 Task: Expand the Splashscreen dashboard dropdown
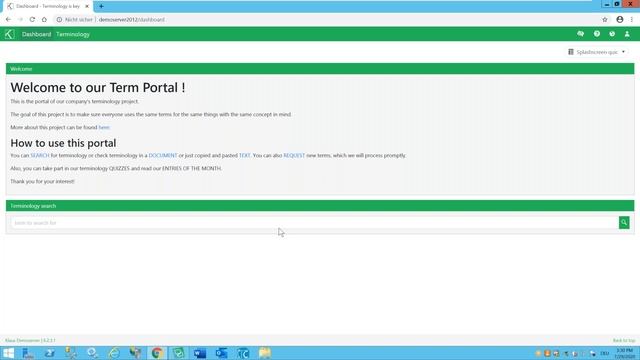point(596,52)
